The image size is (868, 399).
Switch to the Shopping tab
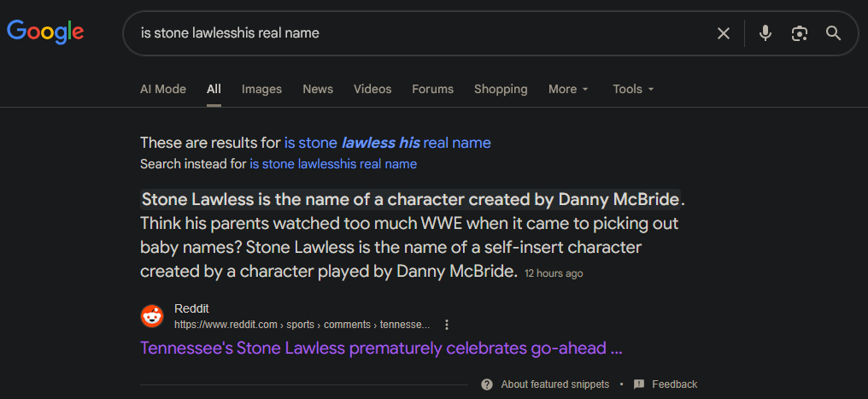point(501,89)
